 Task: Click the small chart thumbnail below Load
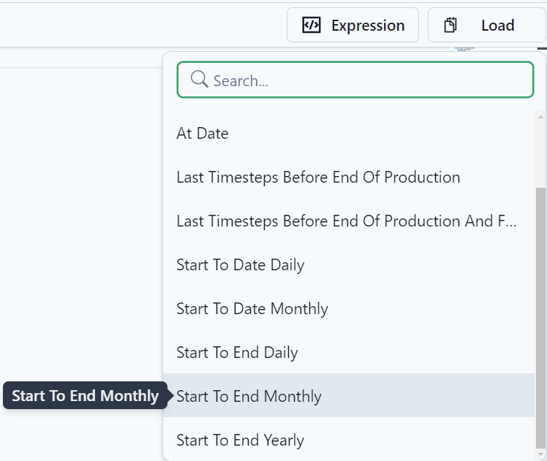465,49
